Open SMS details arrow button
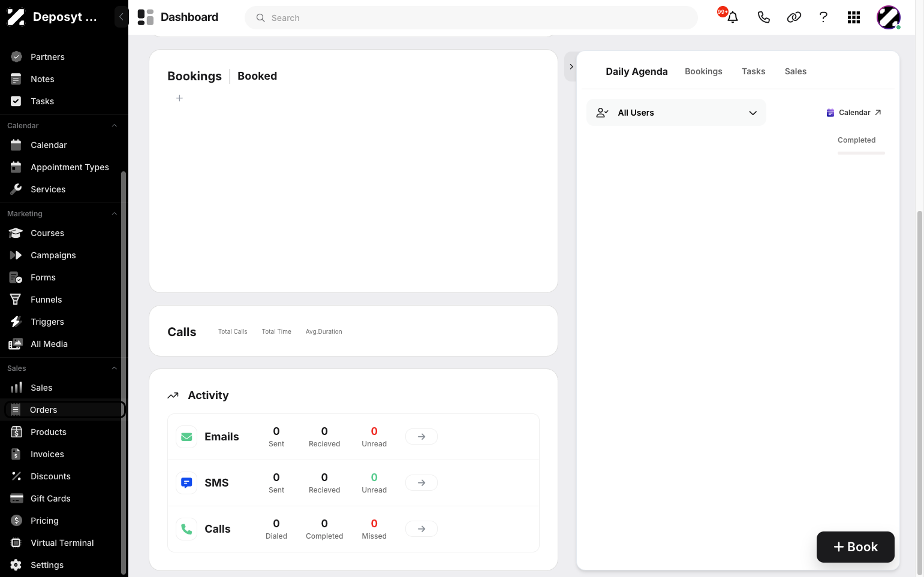 point(422,483)
